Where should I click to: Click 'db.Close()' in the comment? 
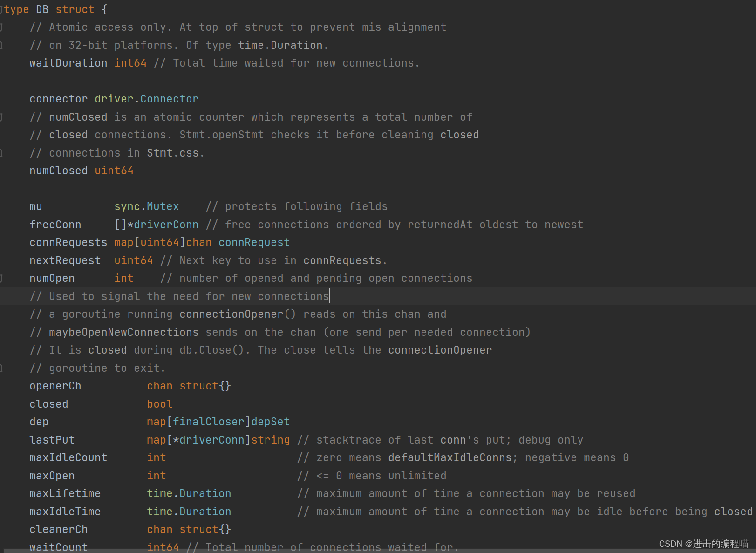pos(212,350)
